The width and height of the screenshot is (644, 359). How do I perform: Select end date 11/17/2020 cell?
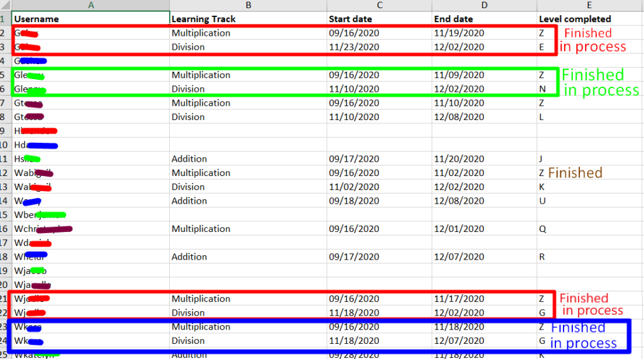point(484,298)
